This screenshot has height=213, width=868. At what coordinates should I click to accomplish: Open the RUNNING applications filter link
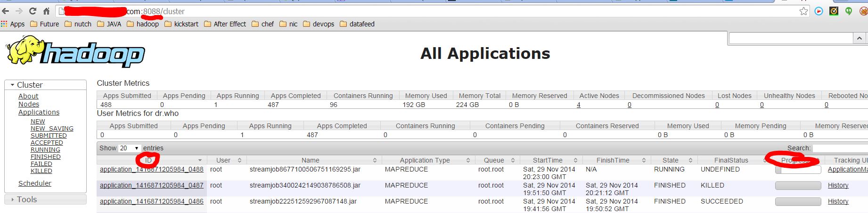[x=45, y=149]
